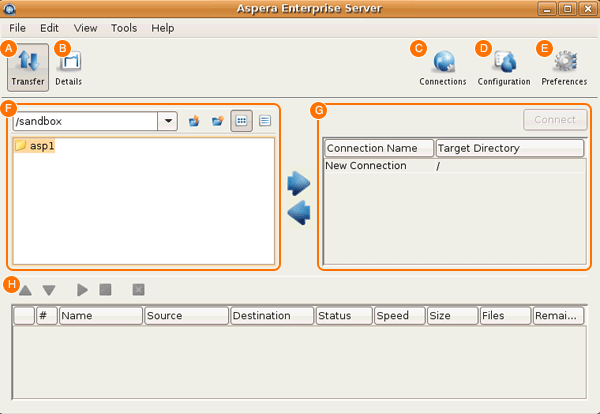600x414 pixels.
Task: Click the upload right-arrow
Action: pos(298,184)
